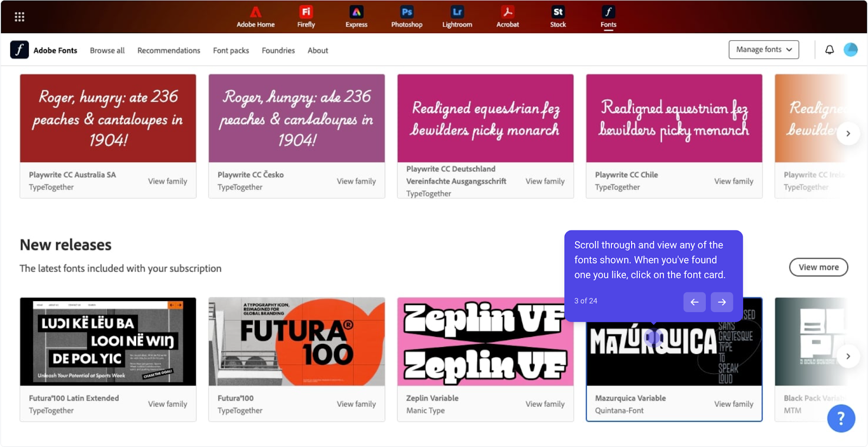This screenshot has width=868, height=447.
Task: Expand the Manage fonts dropdown
Action: (x=763, y=49)
